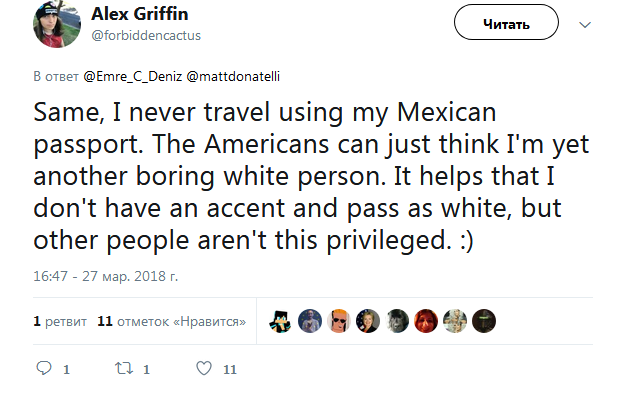The height and width of the screenshot is (393, 629).
Task: Open the @Emre_C_Deniz mention
Action: [x=133, y=77]
